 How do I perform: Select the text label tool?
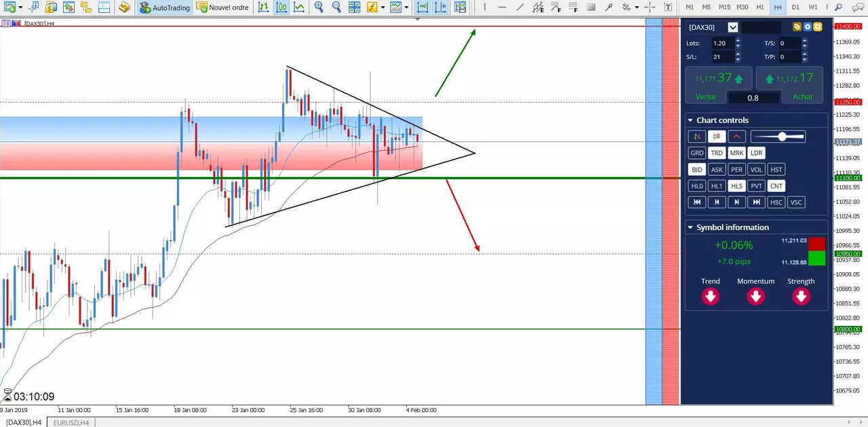[668, 7]
